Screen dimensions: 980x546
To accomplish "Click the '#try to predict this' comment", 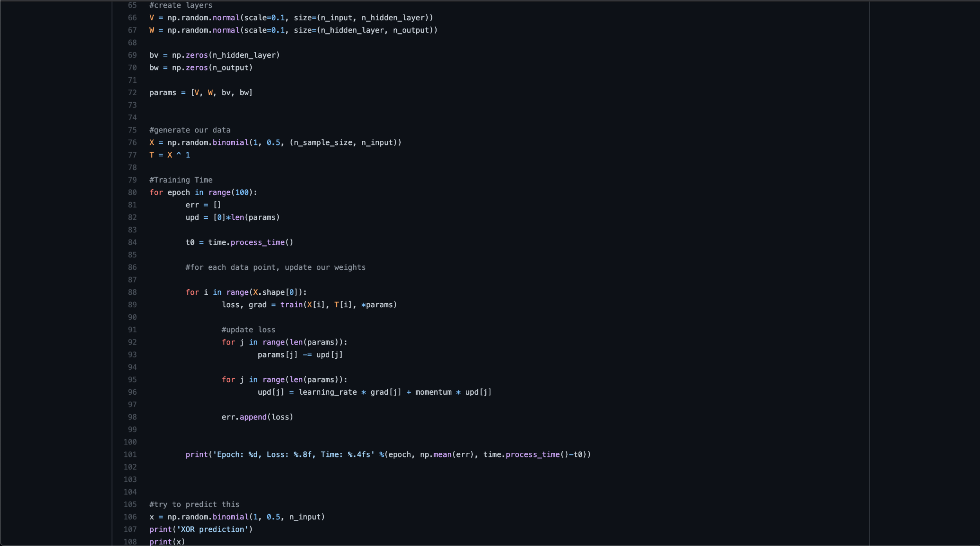I will [194, 504].
